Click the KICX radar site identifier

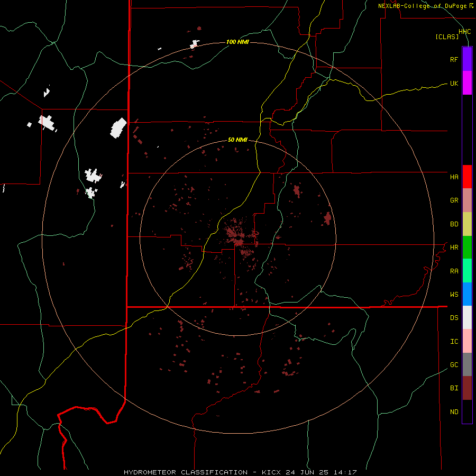click(271, 472)
